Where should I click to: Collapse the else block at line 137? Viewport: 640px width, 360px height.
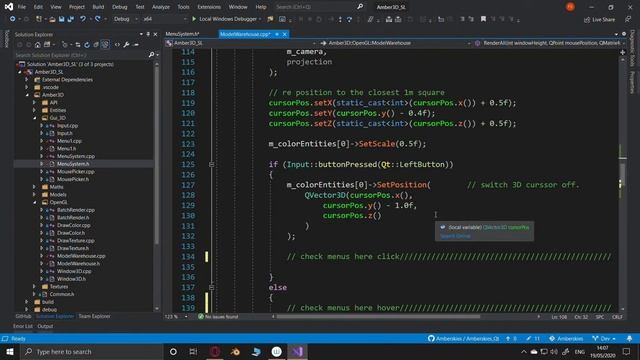click(211, 287)
